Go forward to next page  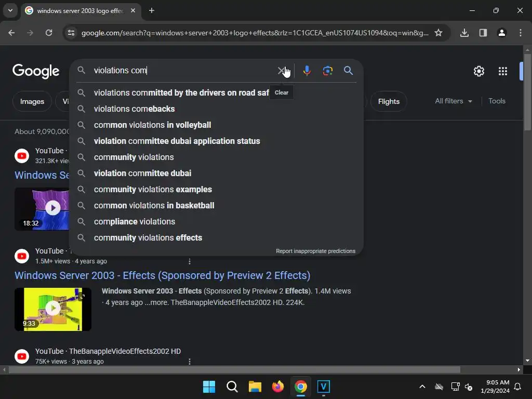[x=30, y=33]
